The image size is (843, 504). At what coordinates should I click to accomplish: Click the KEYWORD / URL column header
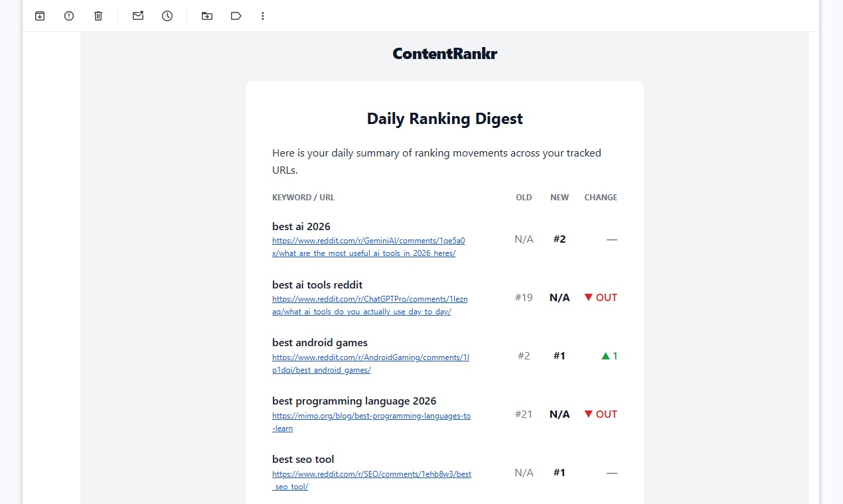pos(303,197)
